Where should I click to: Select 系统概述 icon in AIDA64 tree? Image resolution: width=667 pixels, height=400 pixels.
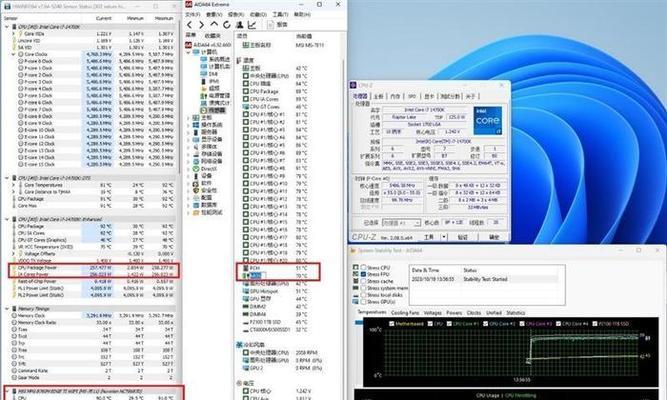204,59
